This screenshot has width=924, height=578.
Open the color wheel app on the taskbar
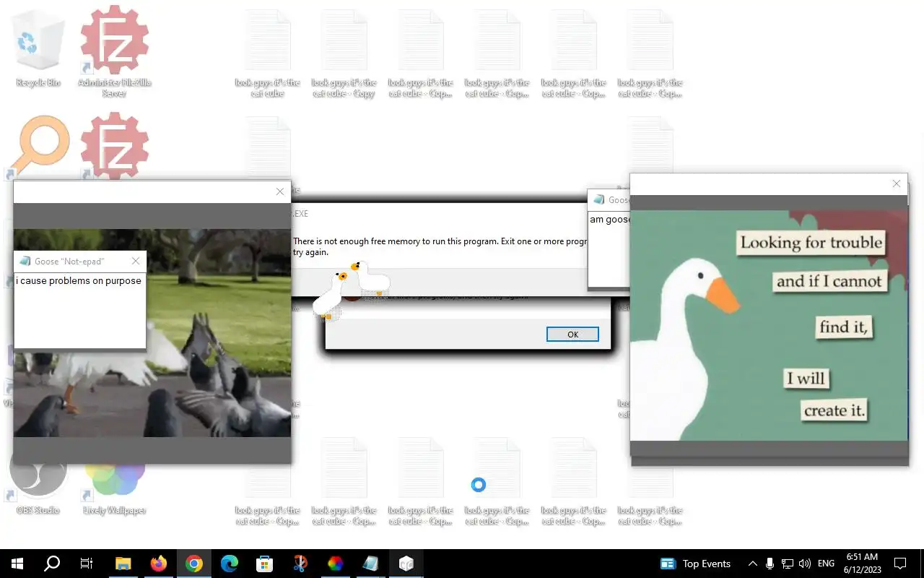[336, 564]
